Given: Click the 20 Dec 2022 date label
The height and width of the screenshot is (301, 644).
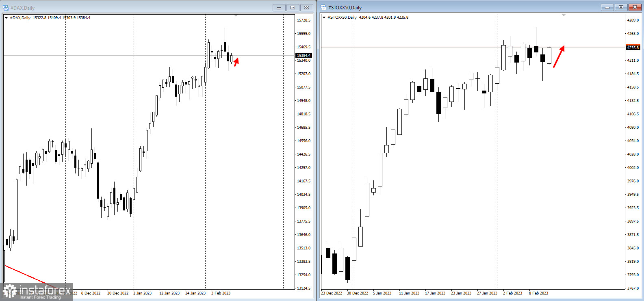Looking at the screenshot, I should [x=118, y=293].
